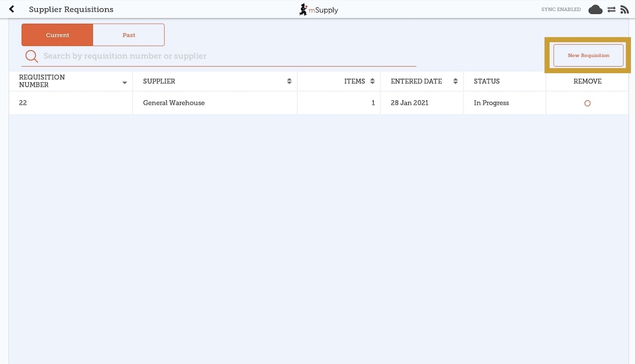Click the sync arrows icon
The height and width of the screenshot is (364, 635).
(611, 10)
